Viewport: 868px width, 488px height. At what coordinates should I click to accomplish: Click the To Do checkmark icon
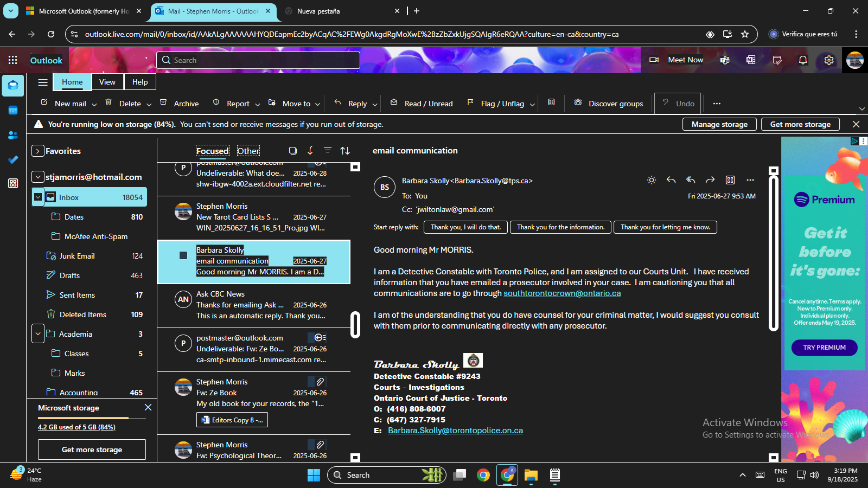pos(13,159)
